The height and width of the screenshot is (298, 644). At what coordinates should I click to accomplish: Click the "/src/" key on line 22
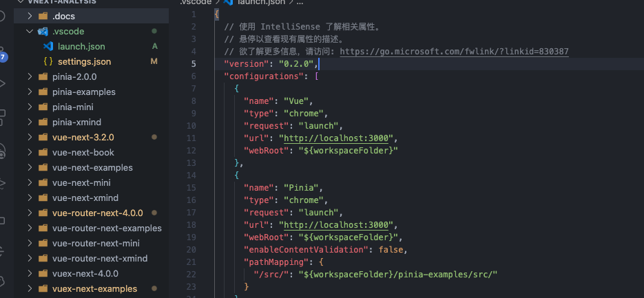click(x=274, y=274)
